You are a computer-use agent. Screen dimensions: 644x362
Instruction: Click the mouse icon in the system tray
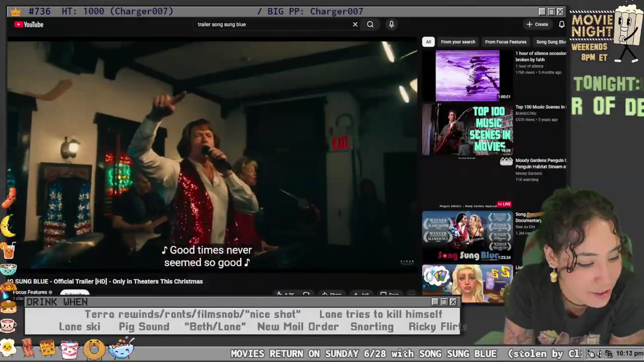592,354
